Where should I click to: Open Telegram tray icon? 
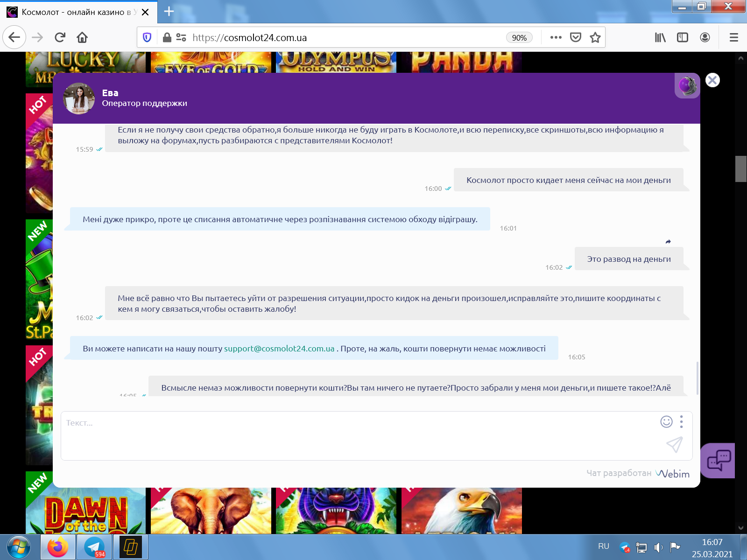pos(625,547)
